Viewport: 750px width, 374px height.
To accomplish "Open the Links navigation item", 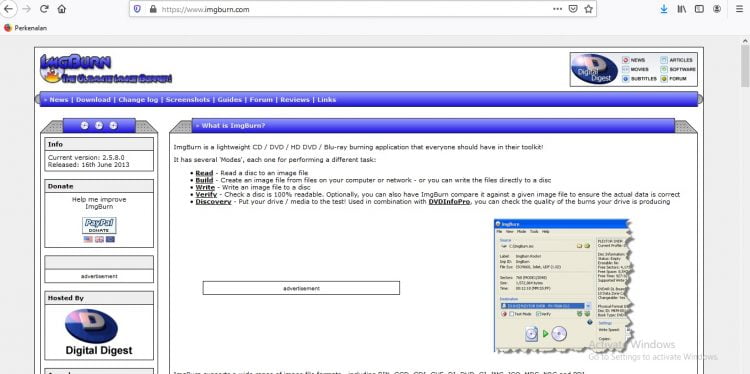I will (x=327, y=99).
